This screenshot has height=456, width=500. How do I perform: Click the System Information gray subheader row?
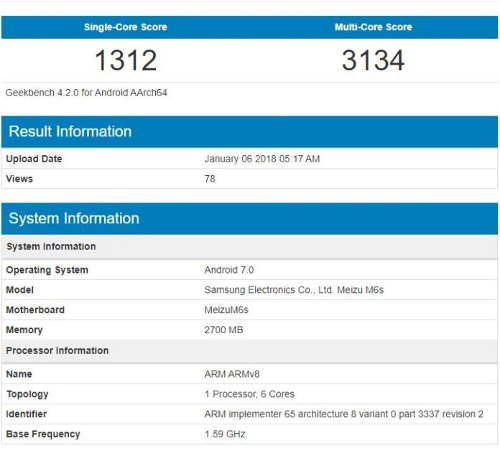(250, 247)
